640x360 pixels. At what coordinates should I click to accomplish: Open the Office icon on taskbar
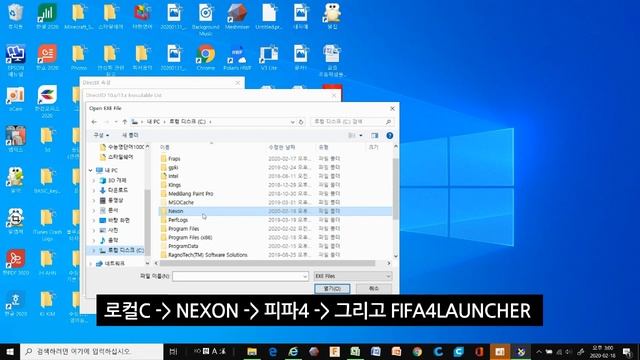(479, 351)
